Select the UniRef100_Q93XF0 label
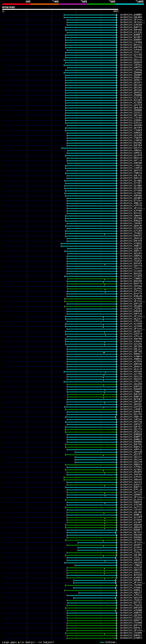 click(131, 82)
